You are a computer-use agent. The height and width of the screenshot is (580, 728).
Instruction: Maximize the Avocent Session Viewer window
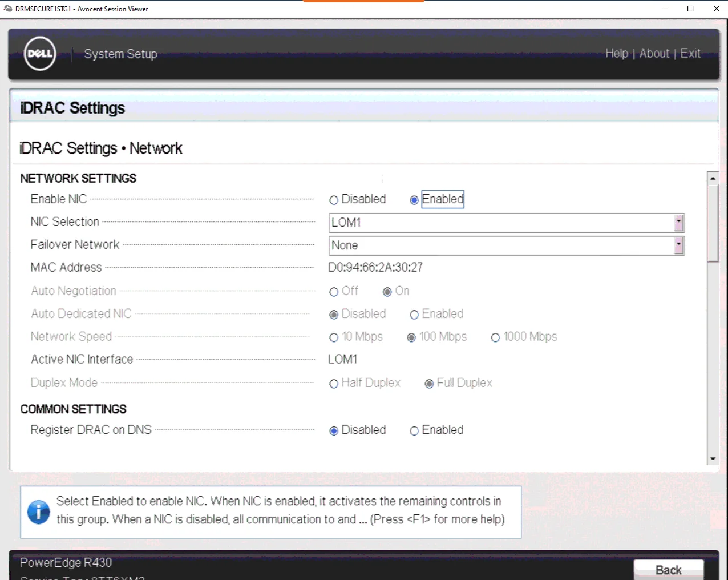pyautogui.click(x=690, y=9)
